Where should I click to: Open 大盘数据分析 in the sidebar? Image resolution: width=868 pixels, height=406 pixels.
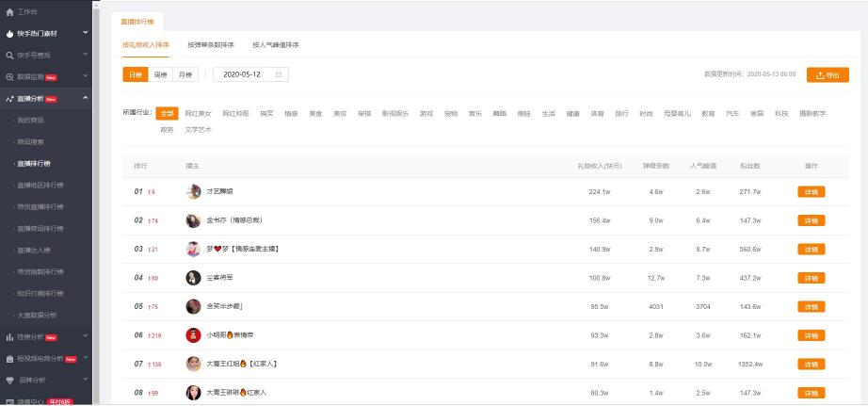37,316
